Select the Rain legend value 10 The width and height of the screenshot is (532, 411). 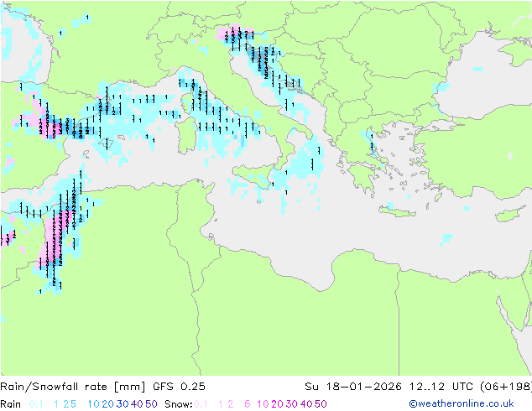point(94,404)
